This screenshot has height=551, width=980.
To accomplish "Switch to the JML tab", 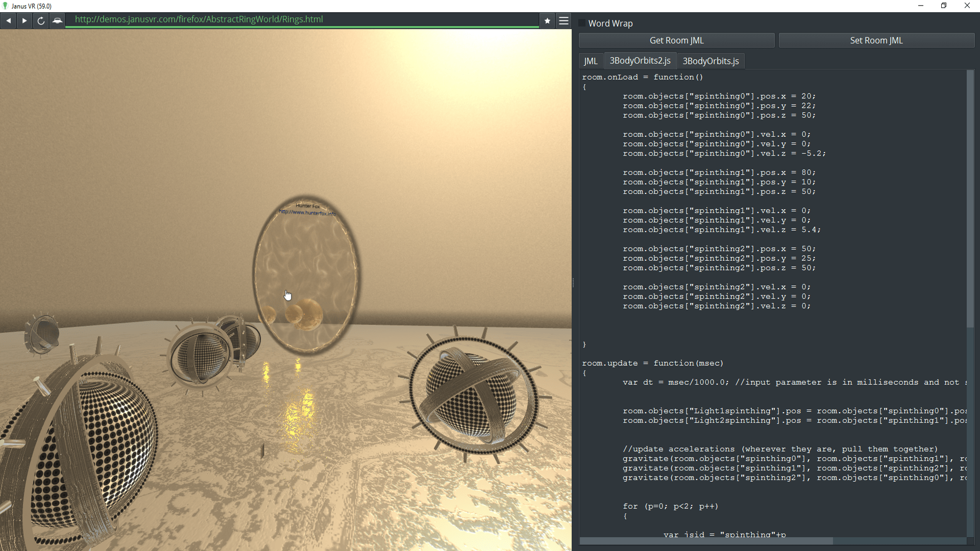I will pos(590,60).
